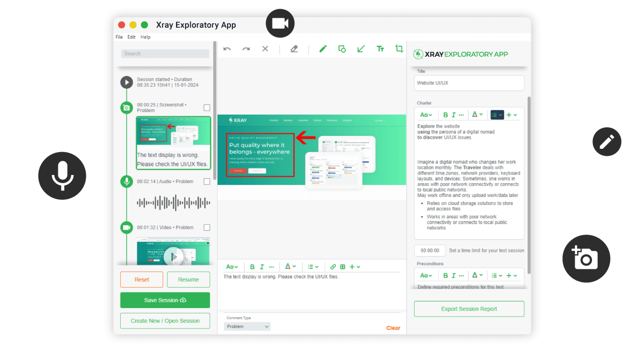This screenshot has width=644, height=351.
Task: Click the Reset button
Action: click(x=141, y=279)
